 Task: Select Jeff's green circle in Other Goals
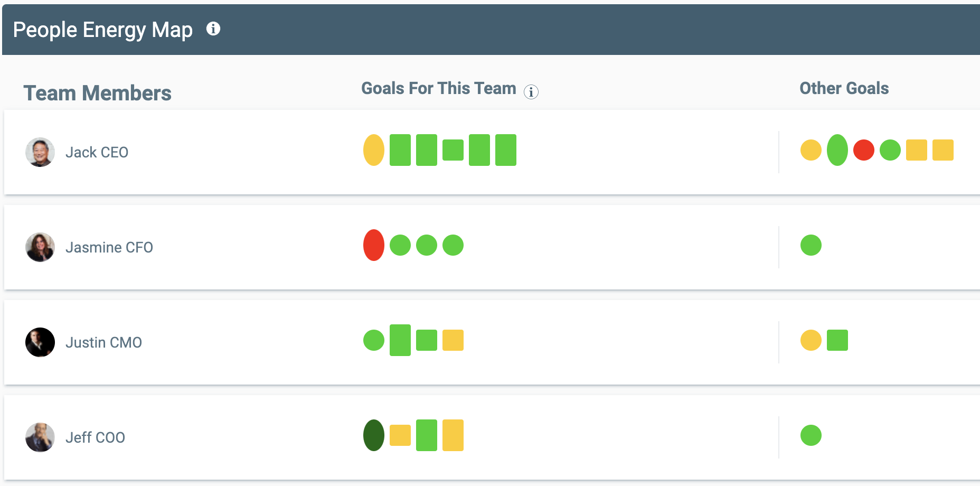coord(811,435)
